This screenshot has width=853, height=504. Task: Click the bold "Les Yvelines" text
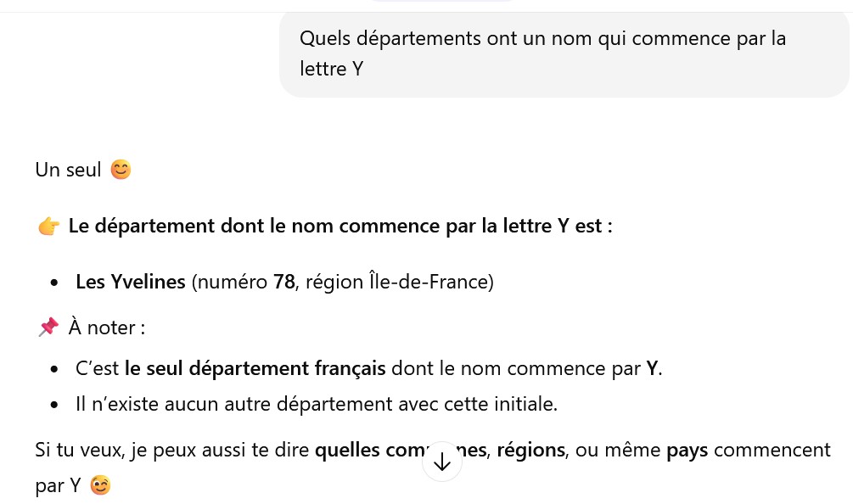[x=131, y=282]
